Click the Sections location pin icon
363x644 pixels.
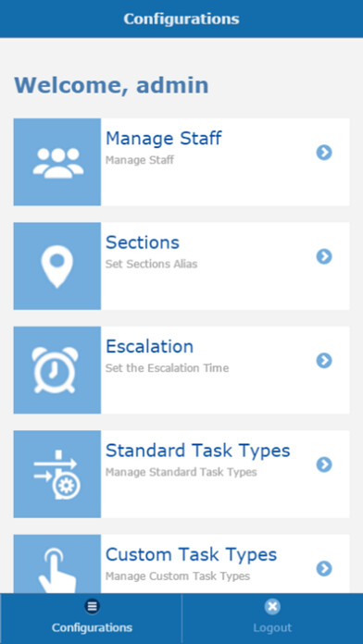57,266
